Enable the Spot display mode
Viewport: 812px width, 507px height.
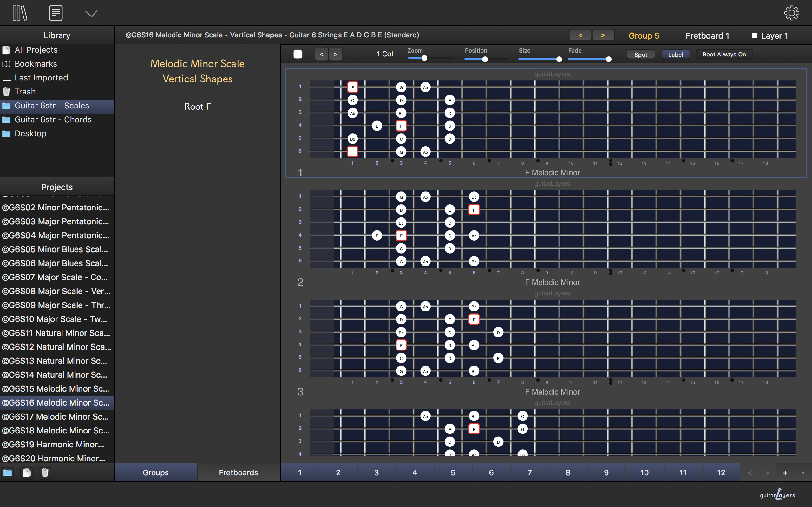[x=640, y=54]
